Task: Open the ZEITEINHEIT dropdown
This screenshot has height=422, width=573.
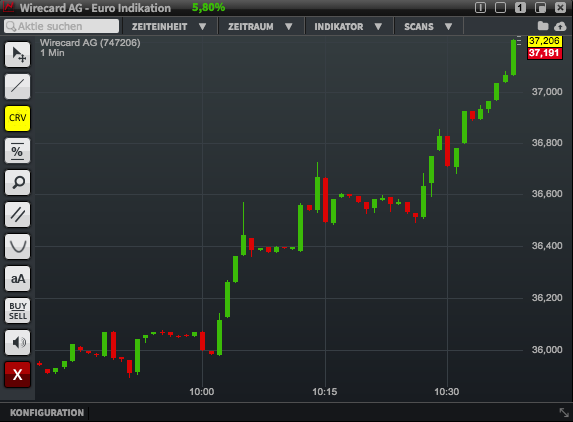Action: tap(169, 27)
